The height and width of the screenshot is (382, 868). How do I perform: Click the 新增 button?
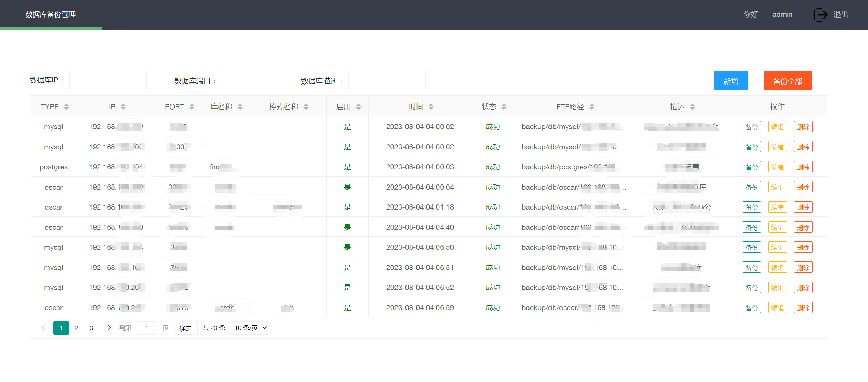731,81
